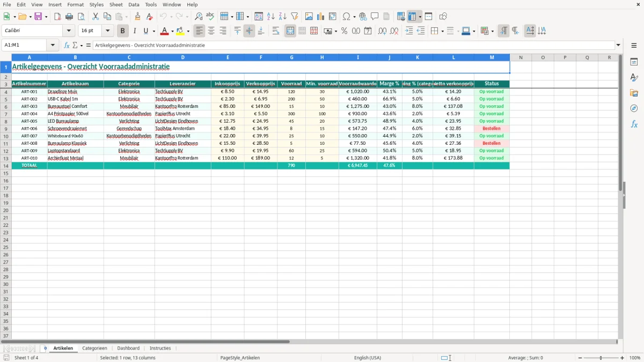644x362 pixels.
Task: Click Select Function sigma button
Action: pos(76,45)
